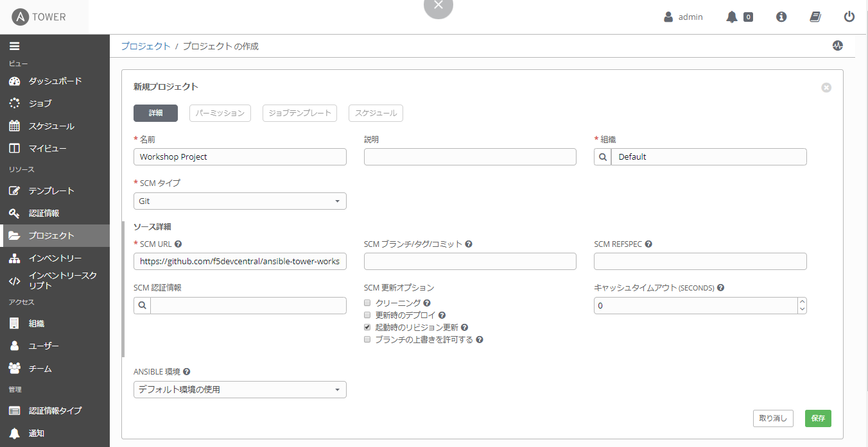868x447 pixels.
Task: Open the SCM タイプ Git dropdown
Action: pyautogui.click(x=240, y=201)
